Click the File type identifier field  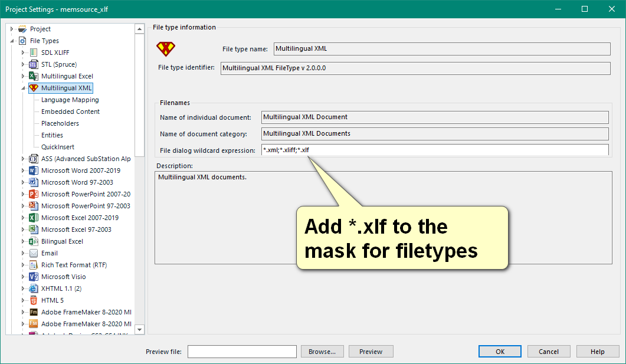pos(415,68)
